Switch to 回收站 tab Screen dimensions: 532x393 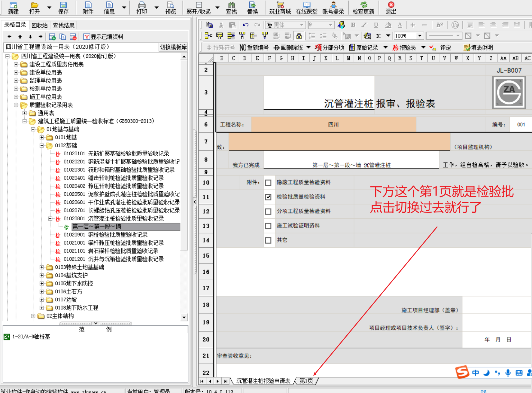tap(39, 26)
